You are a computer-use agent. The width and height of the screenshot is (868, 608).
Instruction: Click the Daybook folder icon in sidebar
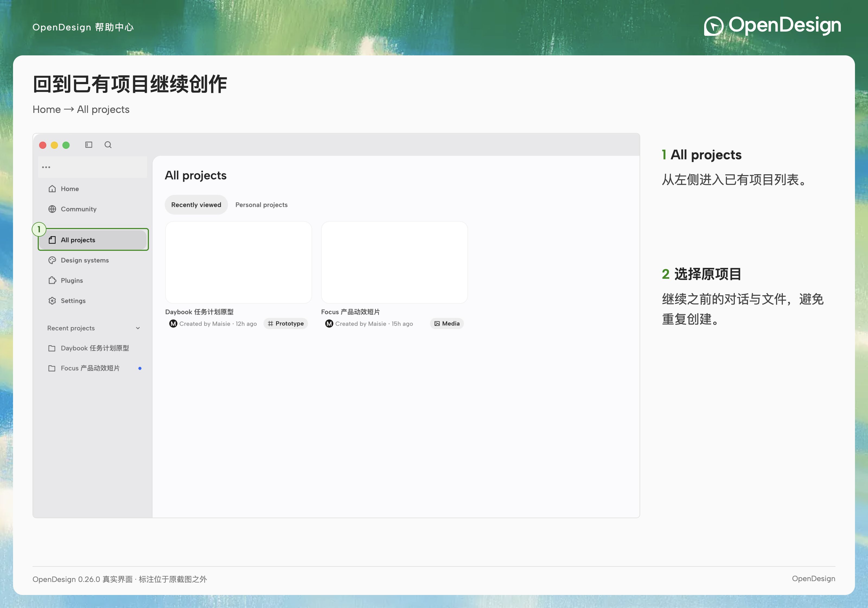point(52,349)
